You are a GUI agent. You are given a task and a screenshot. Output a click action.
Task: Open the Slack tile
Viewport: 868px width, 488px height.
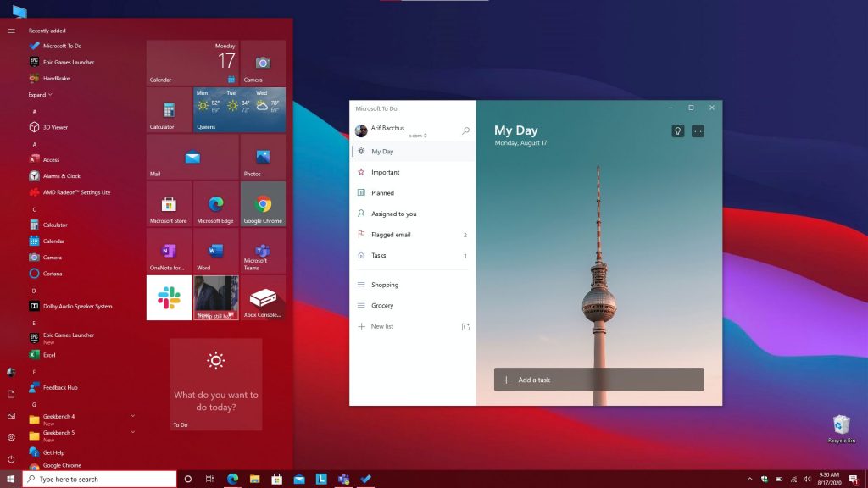point(169,297)
